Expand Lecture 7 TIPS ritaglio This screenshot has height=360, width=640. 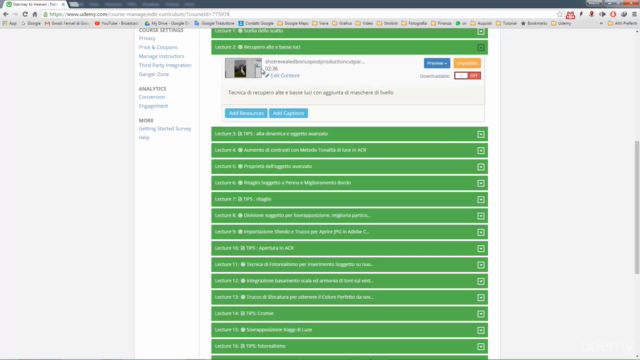click(x=481, y=200)
